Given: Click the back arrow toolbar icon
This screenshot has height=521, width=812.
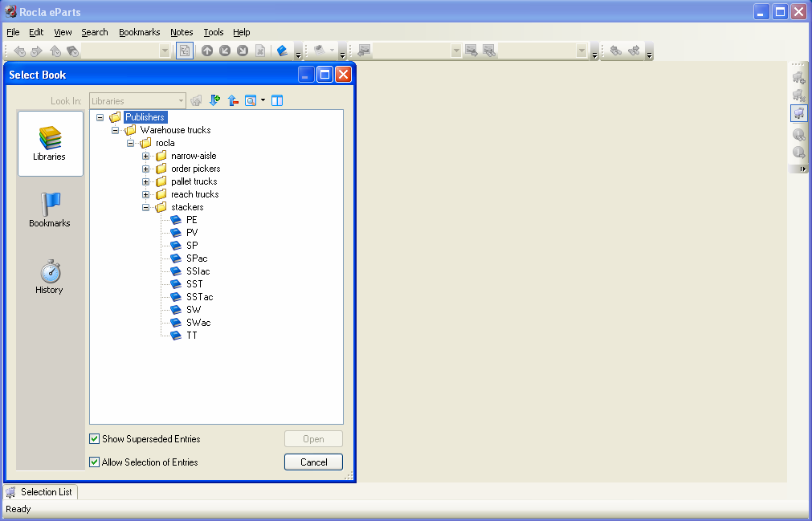Looking at the screenshot, I should click(x=20, y=51).
